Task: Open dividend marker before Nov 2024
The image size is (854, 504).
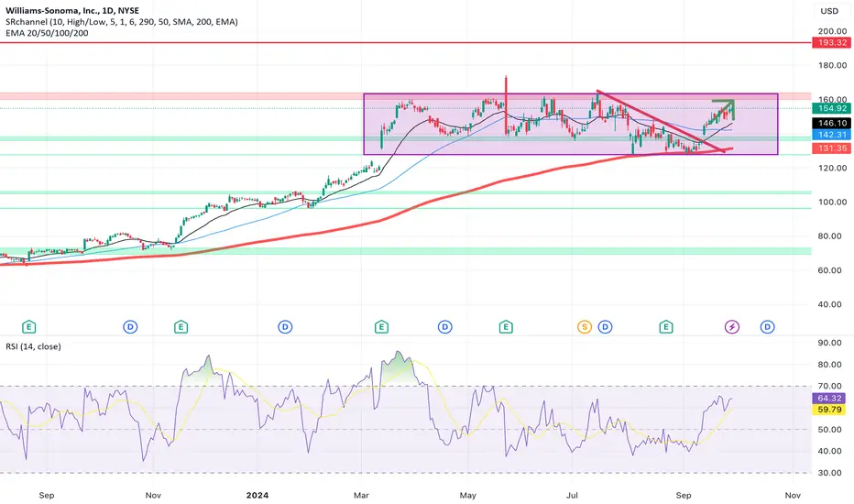Action: [767, 327]
